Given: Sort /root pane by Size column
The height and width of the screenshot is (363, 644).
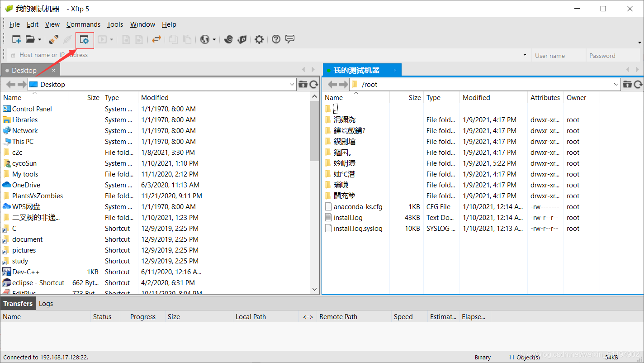Looking at the screenshot, I should tap(407, 98).
